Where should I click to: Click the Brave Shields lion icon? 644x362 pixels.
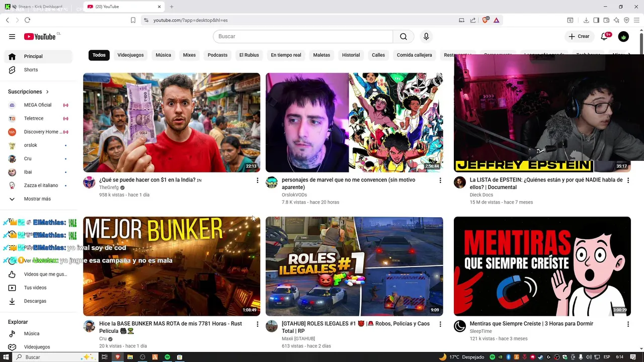[x=486, y=20]
